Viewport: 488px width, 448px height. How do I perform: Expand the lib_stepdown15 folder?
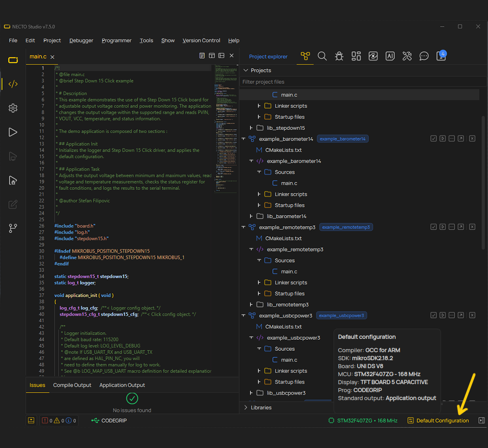[x=251, y=128]
